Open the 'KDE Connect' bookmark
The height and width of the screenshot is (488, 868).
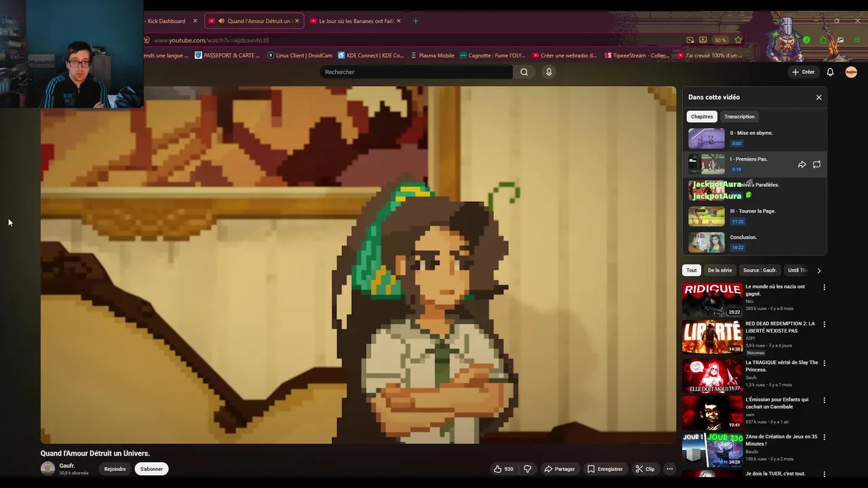tap(371, 56)
